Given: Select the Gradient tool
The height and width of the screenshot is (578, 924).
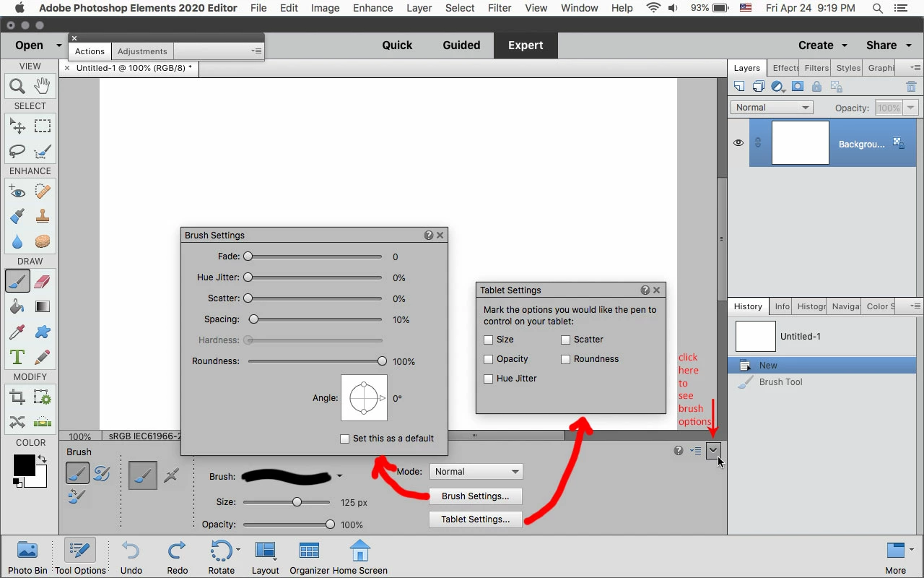Looking at the screenshot, I should (43, 306).
